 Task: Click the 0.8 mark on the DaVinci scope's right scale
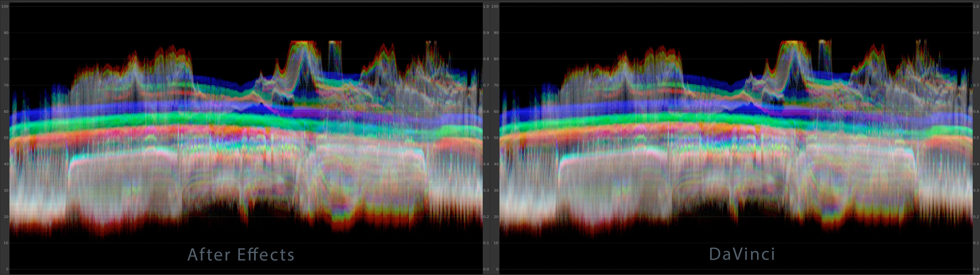click(x=976, y=59)
